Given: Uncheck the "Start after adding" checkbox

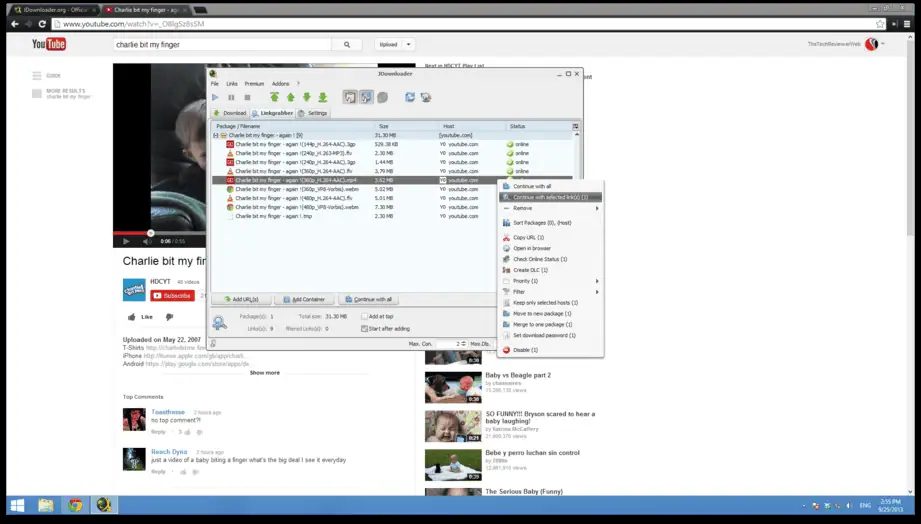Looking at the screenshot, I should (x=364, y=328).
